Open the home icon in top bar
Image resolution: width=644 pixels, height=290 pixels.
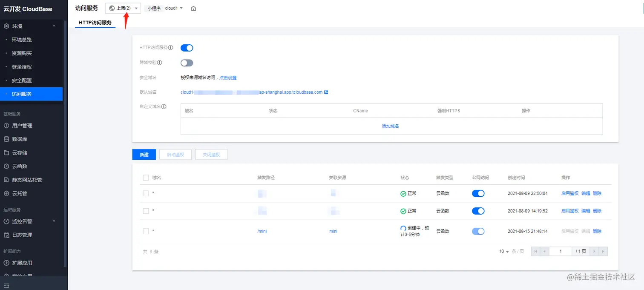193,8
